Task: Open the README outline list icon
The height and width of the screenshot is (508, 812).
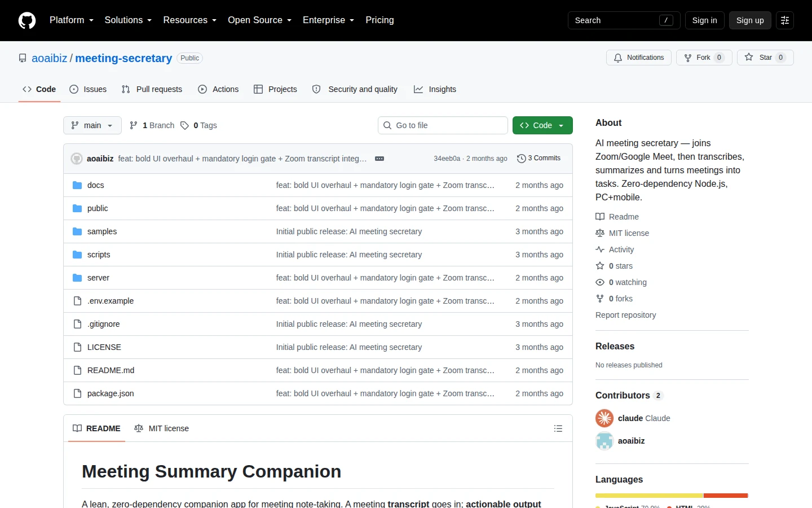Action: pyautogui.click(x=558, y=428)
